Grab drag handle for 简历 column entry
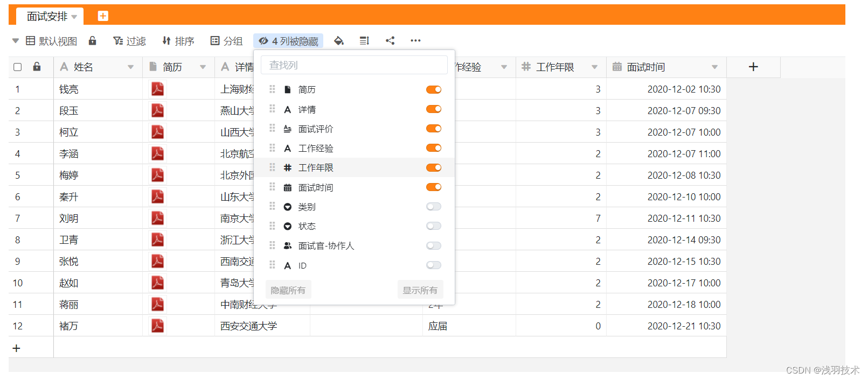 tap(272, 89)
